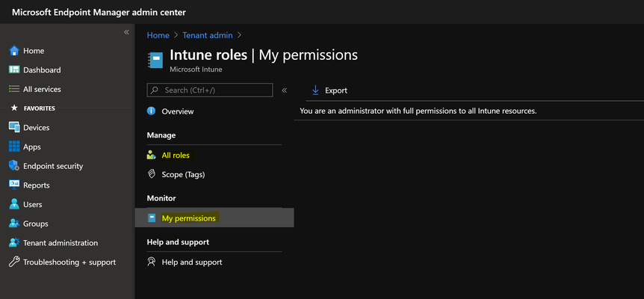Click into the Search (Ctrl+/) field
The width and height of the screenshot is (644, 299).
[x=210, y=90]
